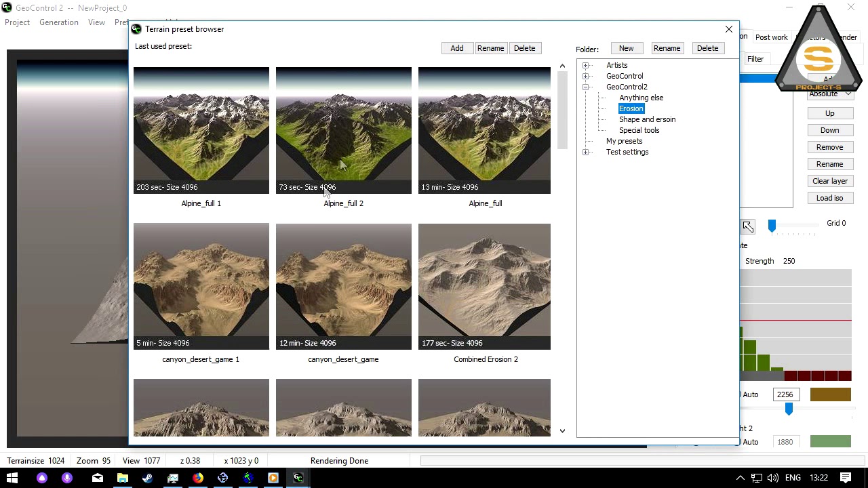This screenshot has width=868, height=488.
Task: Select the My presets folder
Action: [x=624, y=141]
